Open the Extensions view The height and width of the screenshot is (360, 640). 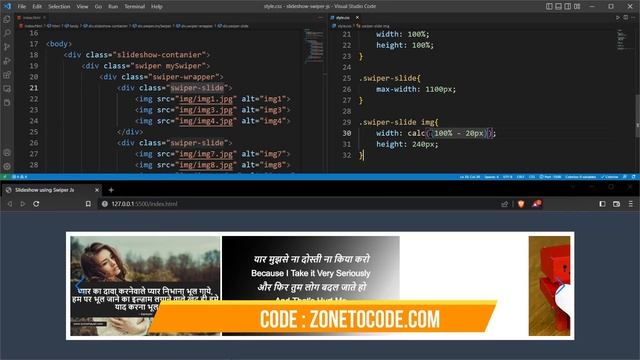click(x=7, y=75)
